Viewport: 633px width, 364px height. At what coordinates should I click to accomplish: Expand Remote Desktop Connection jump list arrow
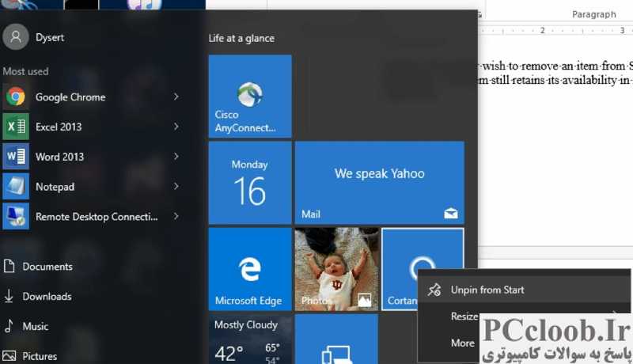[x=176, y=216]
